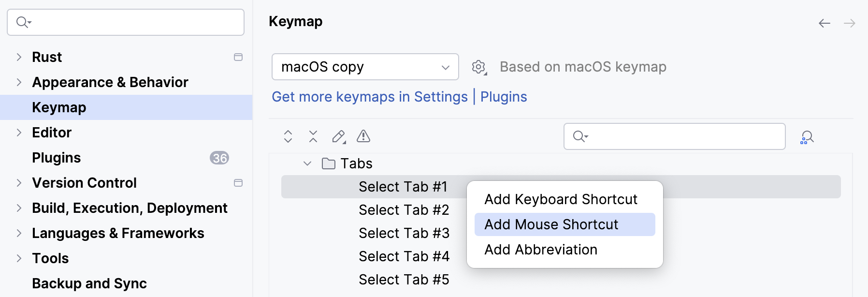Open keymap gear settings menu
This screenshot has height=297, width=868.
tap(479, 67)
